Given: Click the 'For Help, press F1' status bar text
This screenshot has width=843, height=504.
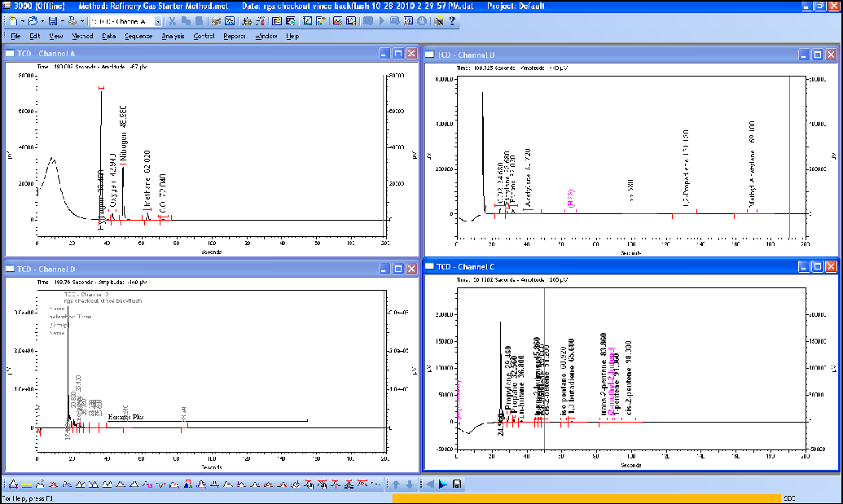Looking at the screenshot, I should (x=28, y=498).
